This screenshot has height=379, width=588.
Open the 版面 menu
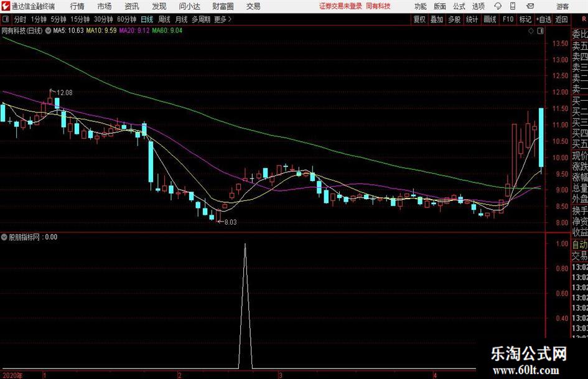pos(440,6)
